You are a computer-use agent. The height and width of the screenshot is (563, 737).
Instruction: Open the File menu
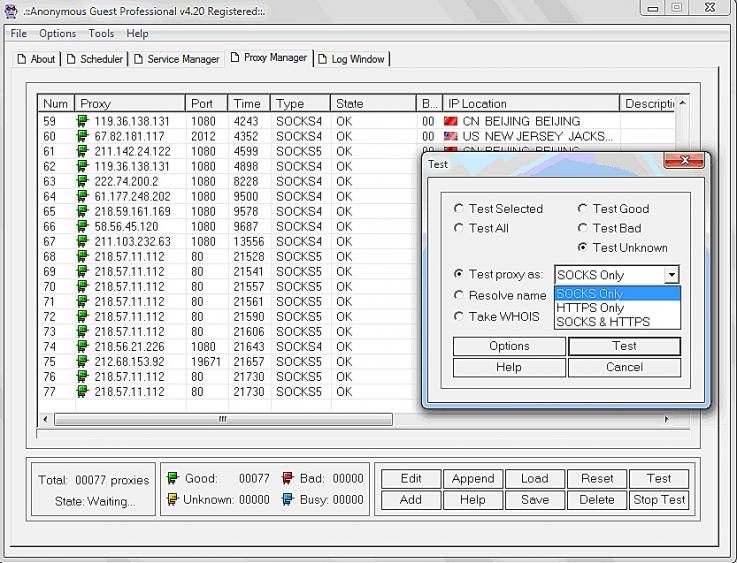click(19, 33)
